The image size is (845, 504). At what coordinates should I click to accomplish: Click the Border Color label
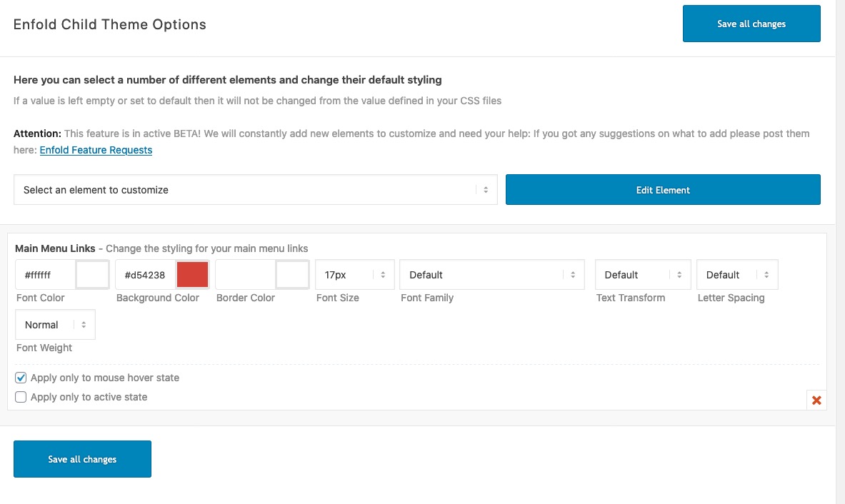[x=246, y=298]
